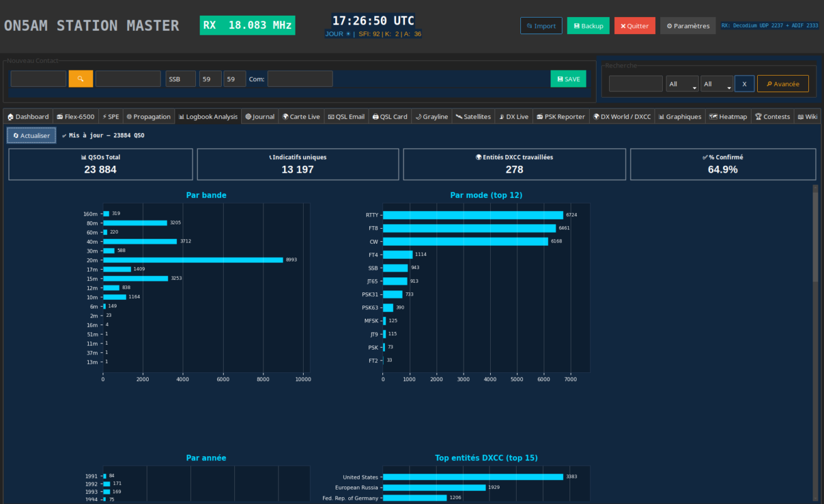Screen dimensions: 824x504
Task: Click the 20m bar in Par bande chart
Action: tap(193, 260)
